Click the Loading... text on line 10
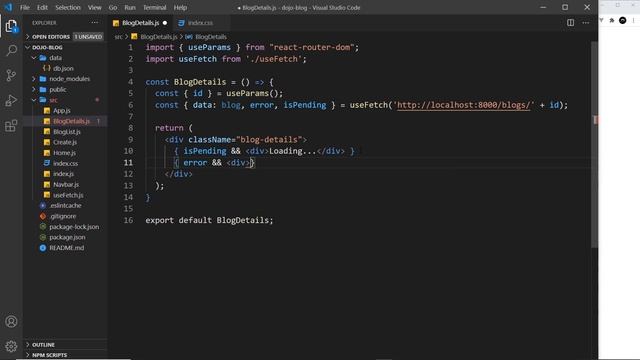Screen dimensions: 640x360 pos(293,151)
